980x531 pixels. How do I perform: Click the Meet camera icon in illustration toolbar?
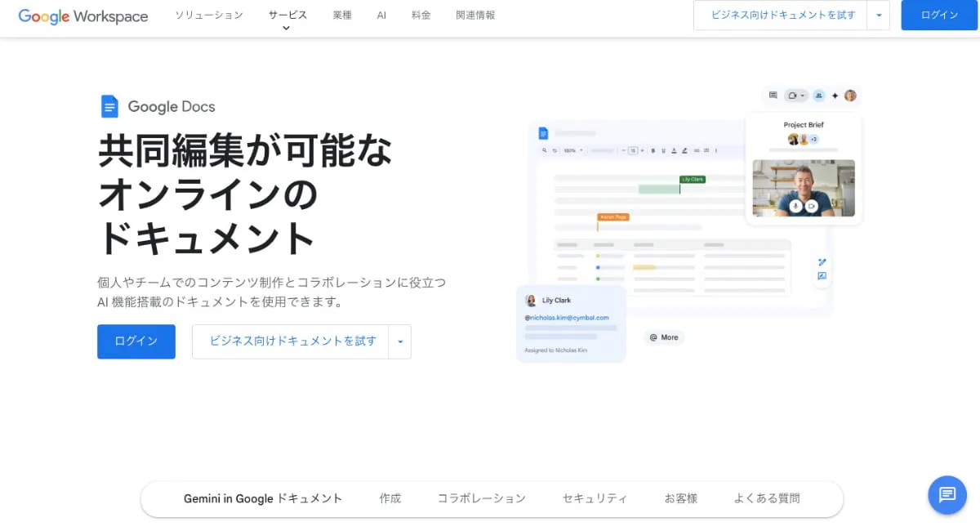[x=795, y=96]
